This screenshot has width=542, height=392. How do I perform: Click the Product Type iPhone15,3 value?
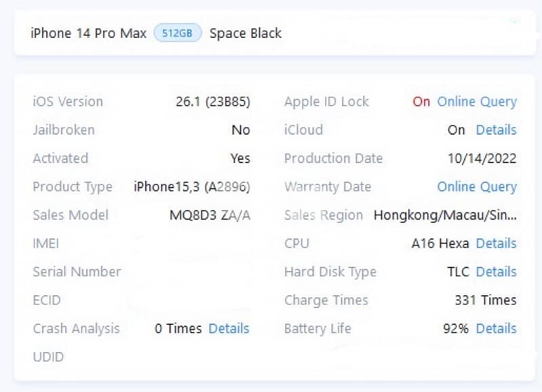pos(193,187)
